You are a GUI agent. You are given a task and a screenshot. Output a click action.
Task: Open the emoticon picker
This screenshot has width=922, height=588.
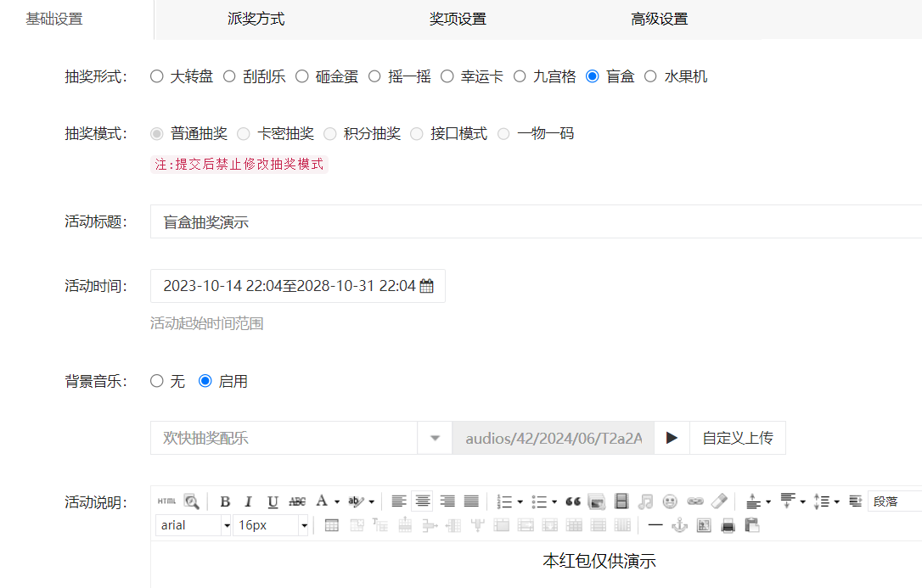(670, 501)
